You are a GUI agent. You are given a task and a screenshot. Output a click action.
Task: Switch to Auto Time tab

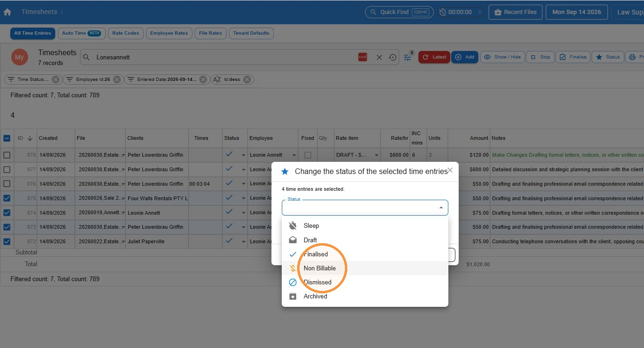point(81,33)
